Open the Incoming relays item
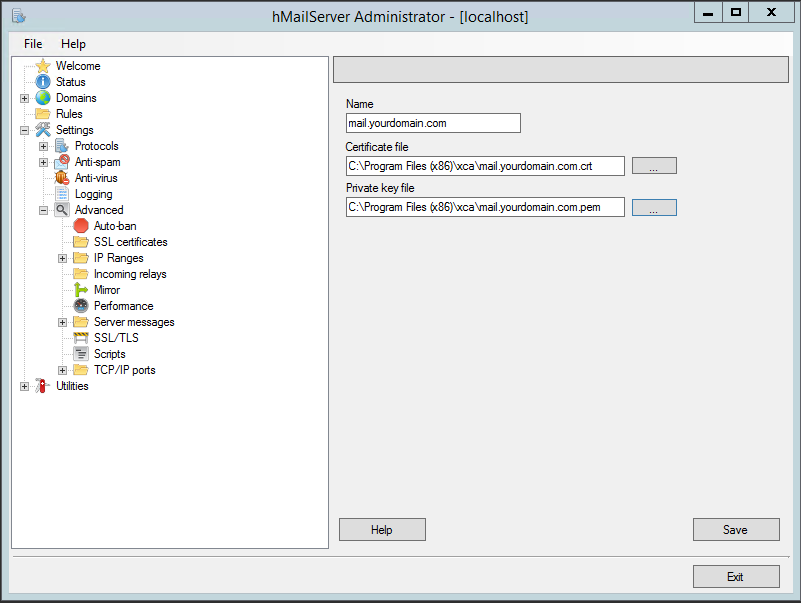This screenshot has height=603, width=801. click(130, 274)
